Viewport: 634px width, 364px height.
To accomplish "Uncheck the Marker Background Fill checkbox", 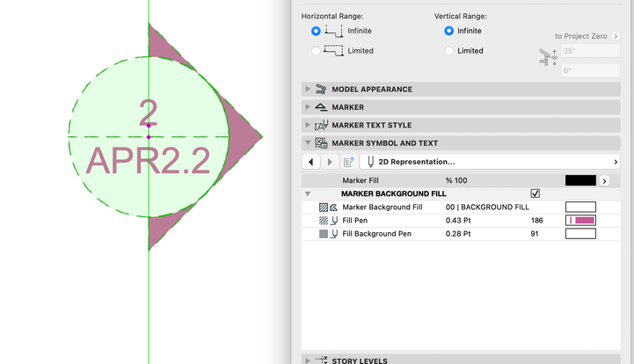I will click(x=535, y=193).
